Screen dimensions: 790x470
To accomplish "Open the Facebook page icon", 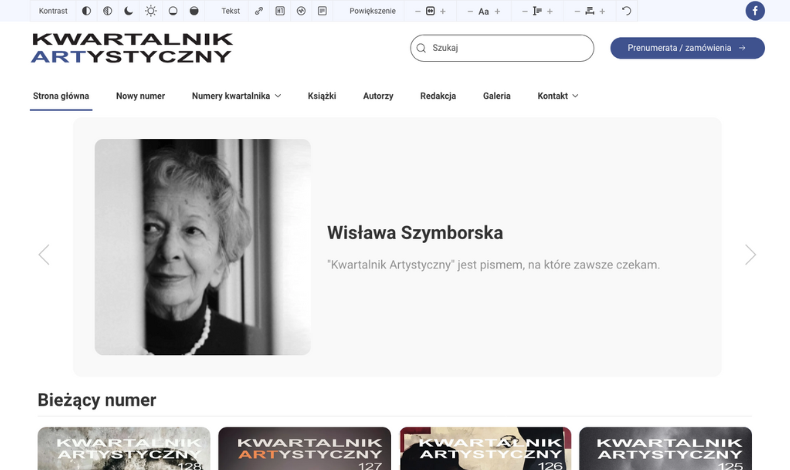I will (755, 11).
